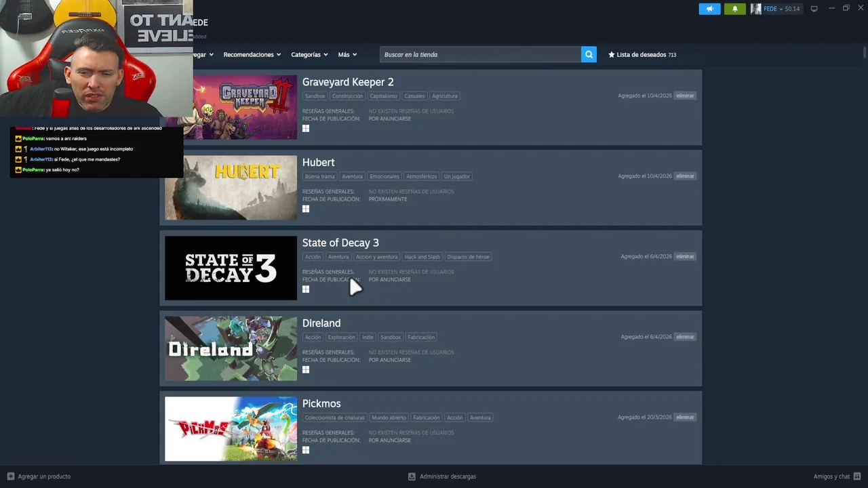Click Agregar un producto plus icon
868x488 pixels.
tap(10, 476)
